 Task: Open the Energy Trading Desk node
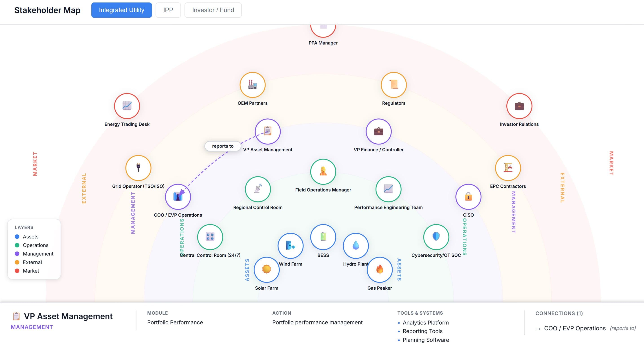[127, 106]
